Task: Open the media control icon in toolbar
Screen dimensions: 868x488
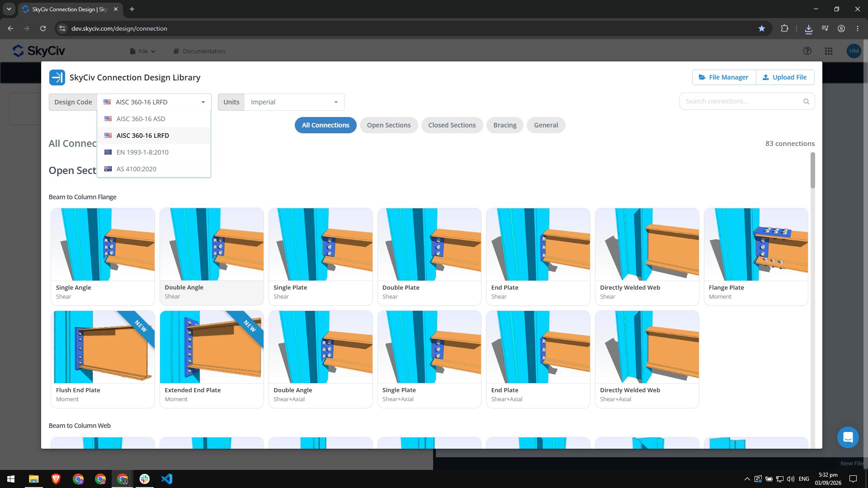Action: click(x=825, y=28)
